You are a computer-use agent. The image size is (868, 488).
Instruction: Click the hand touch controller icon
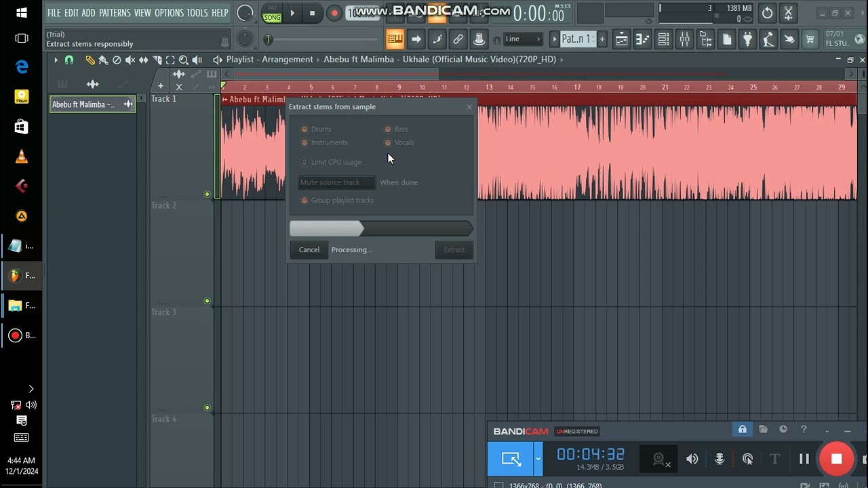click(x=789, y=39)
